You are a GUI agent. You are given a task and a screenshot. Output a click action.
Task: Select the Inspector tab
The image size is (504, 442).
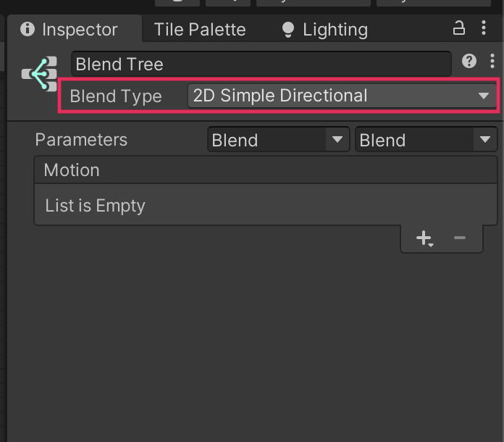[79, 30]
